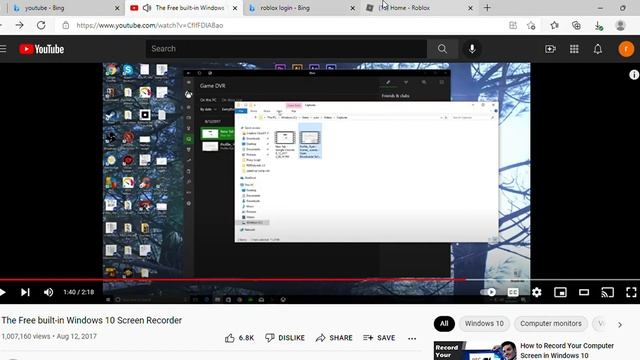Open the Create video button
The width and height of the screenshot is (640, 360).
(x=550, y=49)
